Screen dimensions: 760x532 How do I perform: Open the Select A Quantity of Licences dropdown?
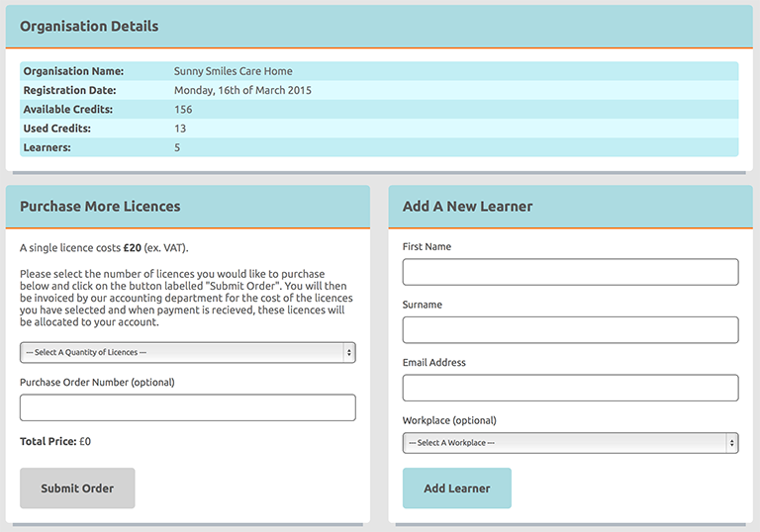click(x=187, y=352)
